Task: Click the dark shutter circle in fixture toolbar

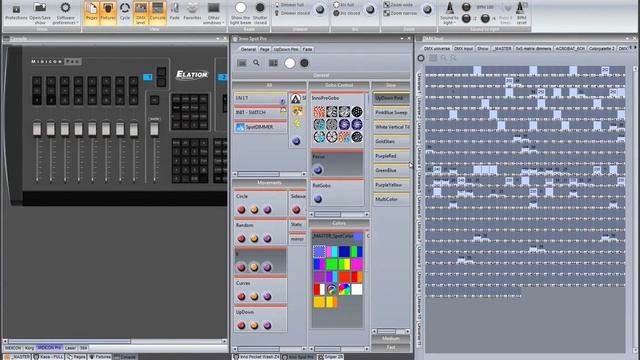Action: [304, 63]
